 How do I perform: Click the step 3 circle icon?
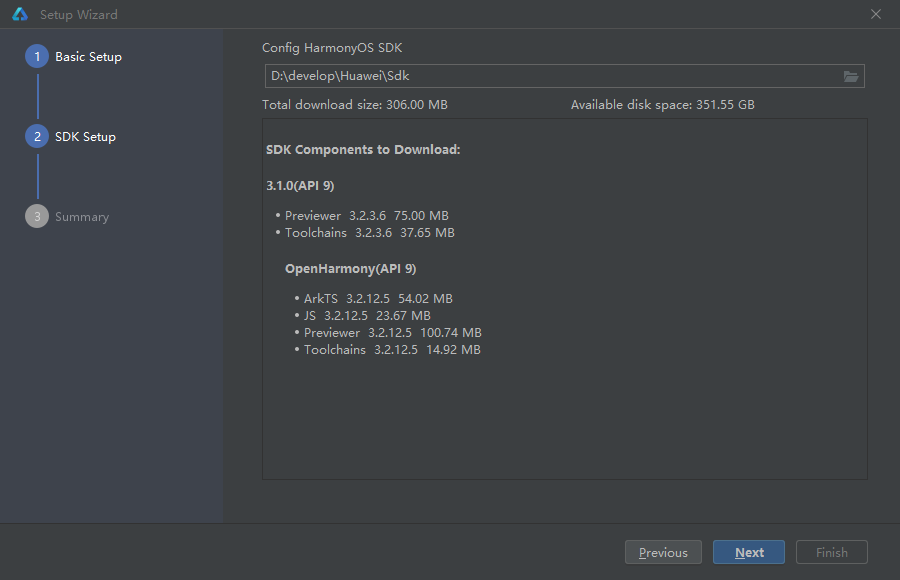pyautogui.click(x=37, y=216)
